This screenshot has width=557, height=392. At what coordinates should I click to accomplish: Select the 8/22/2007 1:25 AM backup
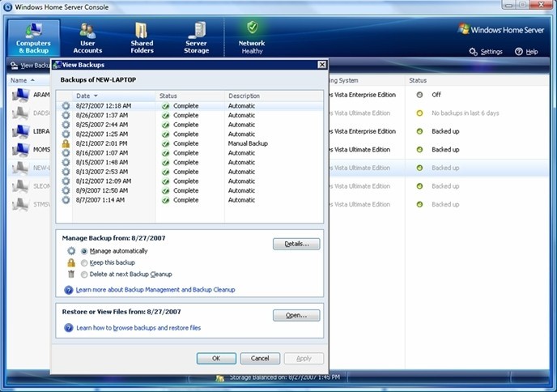[x=190, y=134]
